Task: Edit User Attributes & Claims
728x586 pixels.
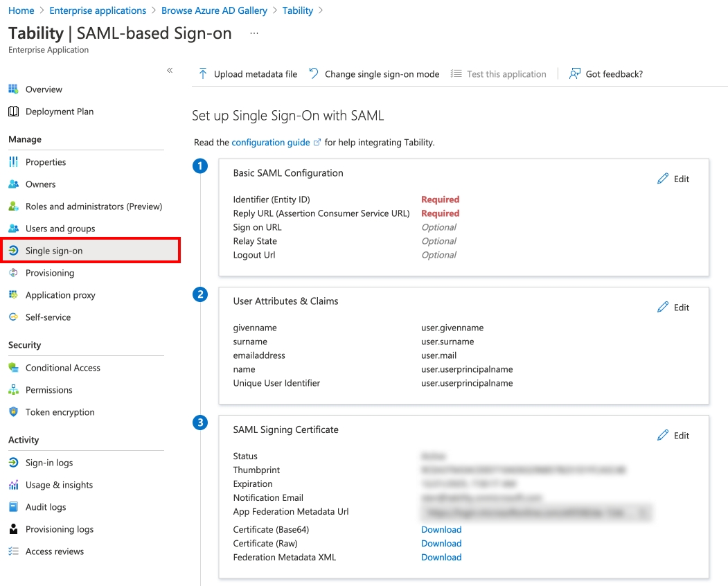Action: coord(673,308)
